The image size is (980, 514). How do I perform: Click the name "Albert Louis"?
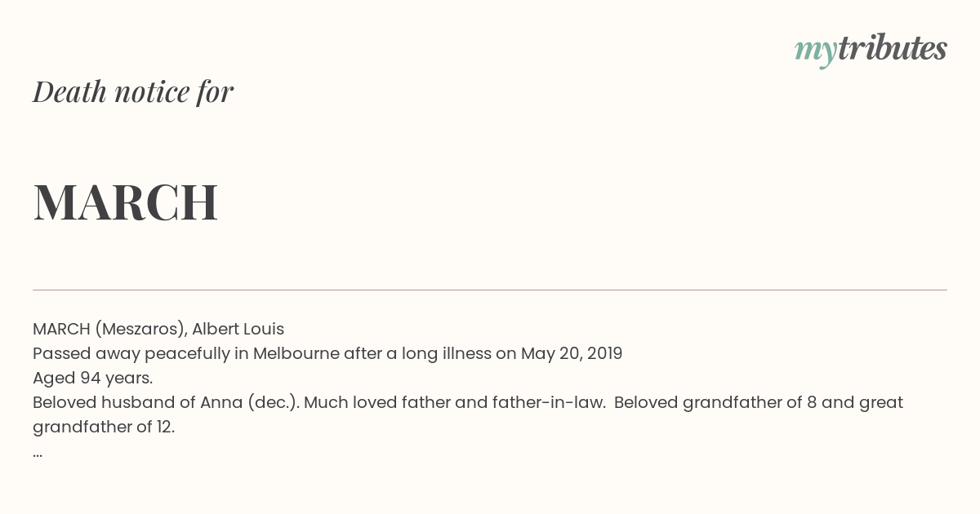pyautogui.click(x=238, y=330)
